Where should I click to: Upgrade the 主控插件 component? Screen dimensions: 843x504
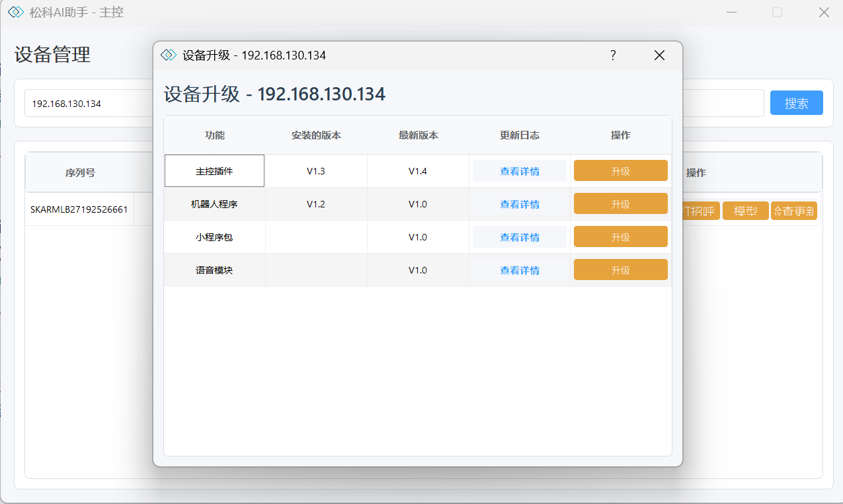tap(620, 171)
